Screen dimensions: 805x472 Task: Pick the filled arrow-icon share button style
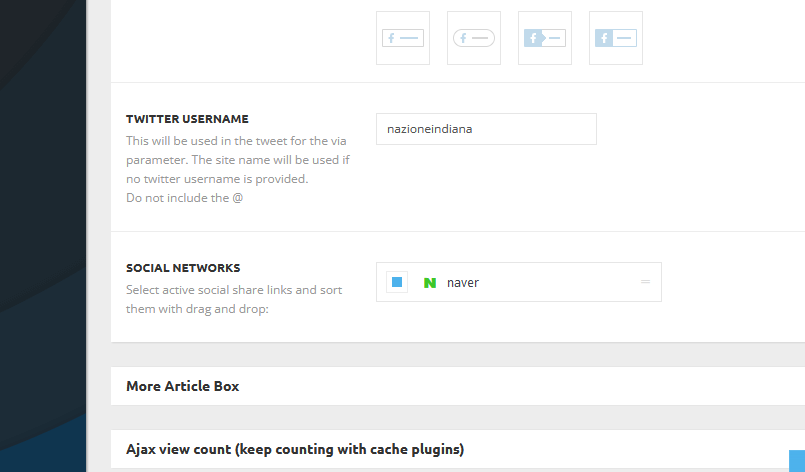(545, 38)
